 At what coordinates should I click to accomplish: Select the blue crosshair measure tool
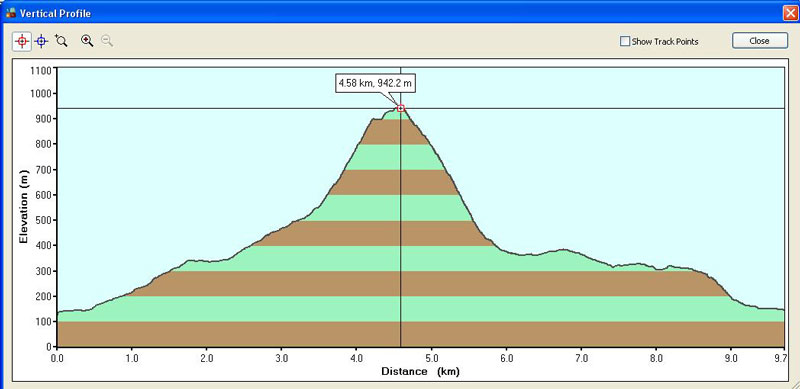(42, 41)
